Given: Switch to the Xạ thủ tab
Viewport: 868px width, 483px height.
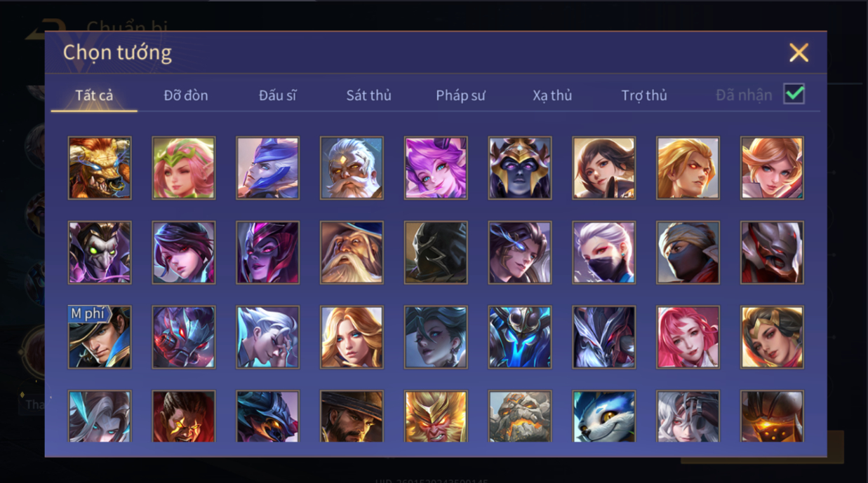Looking at the screenshot, I should point(552,95).
